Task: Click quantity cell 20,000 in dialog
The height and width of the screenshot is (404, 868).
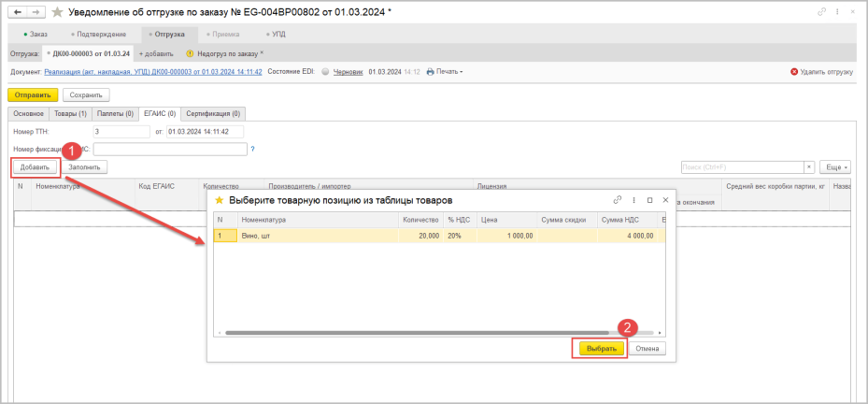Action: click(x=420, y=236)
